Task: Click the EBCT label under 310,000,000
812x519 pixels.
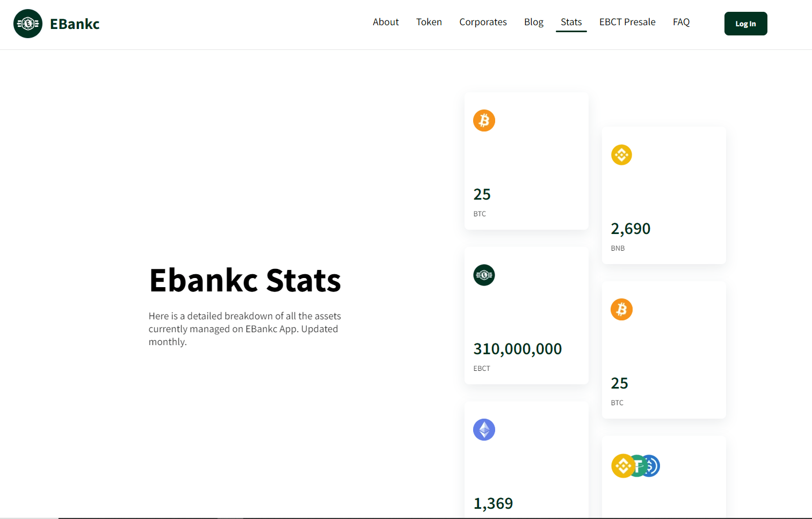Action: [x=482, y=369]
